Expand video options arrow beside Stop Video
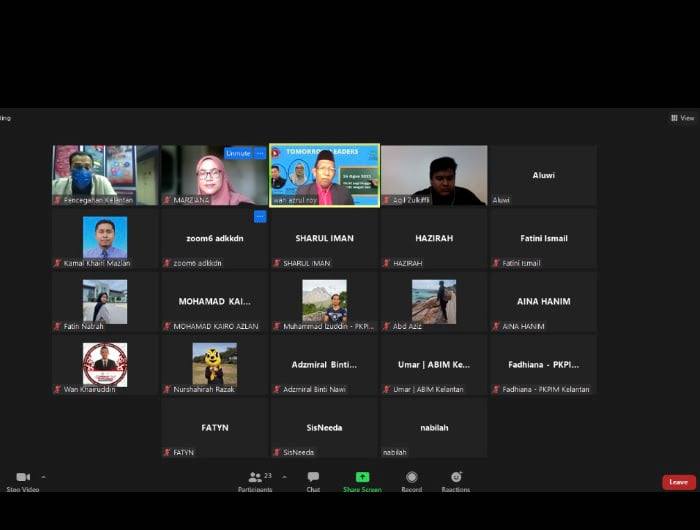This screenshot has height=530, width=700. (x=43, y=476)
